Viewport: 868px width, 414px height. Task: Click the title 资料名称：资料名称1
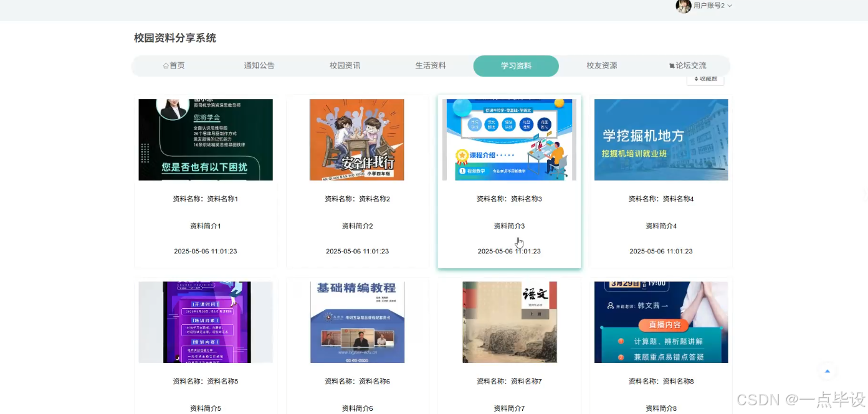[x=206, y=199]
